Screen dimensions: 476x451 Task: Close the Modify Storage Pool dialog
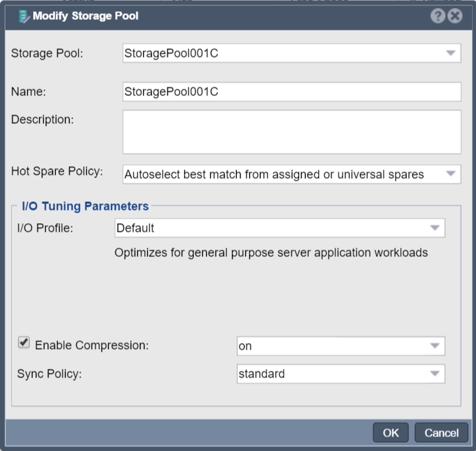(x=455, y=16)
